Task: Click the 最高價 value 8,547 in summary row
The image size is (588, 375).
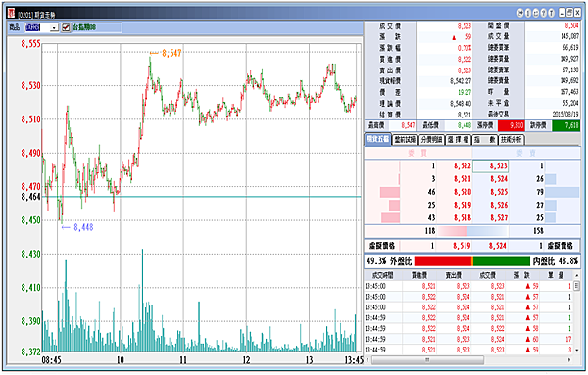Action: 408,125
